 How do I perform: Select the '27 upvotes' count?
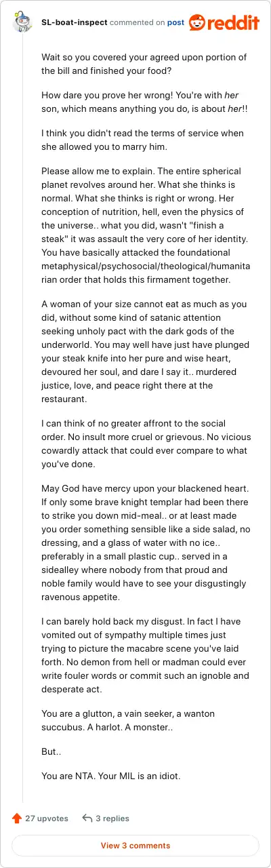tap(47, 818)
